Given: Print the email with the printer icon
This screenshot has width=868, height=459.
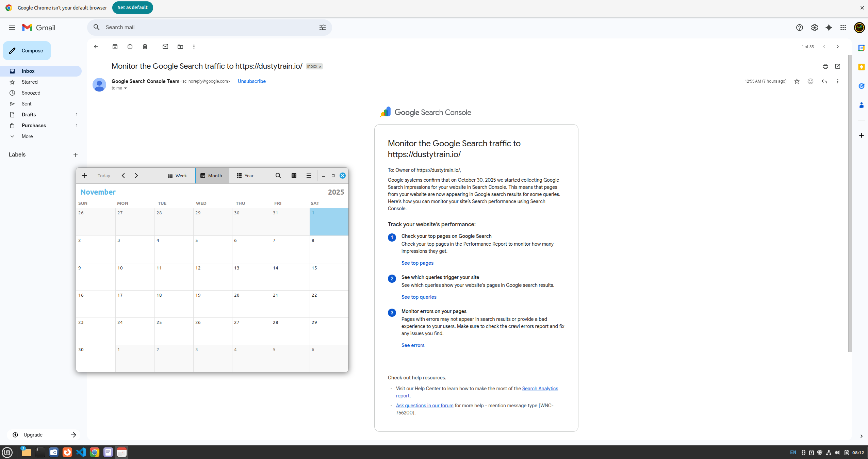Looking at the screenshot, I should (825, 66).
